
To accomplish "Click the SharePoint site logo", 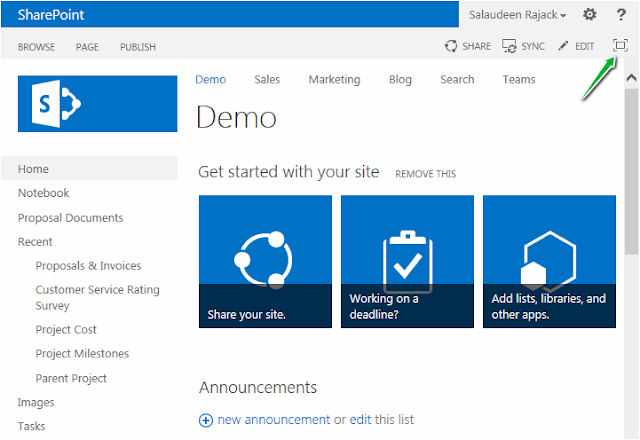I will pos(98,104).
